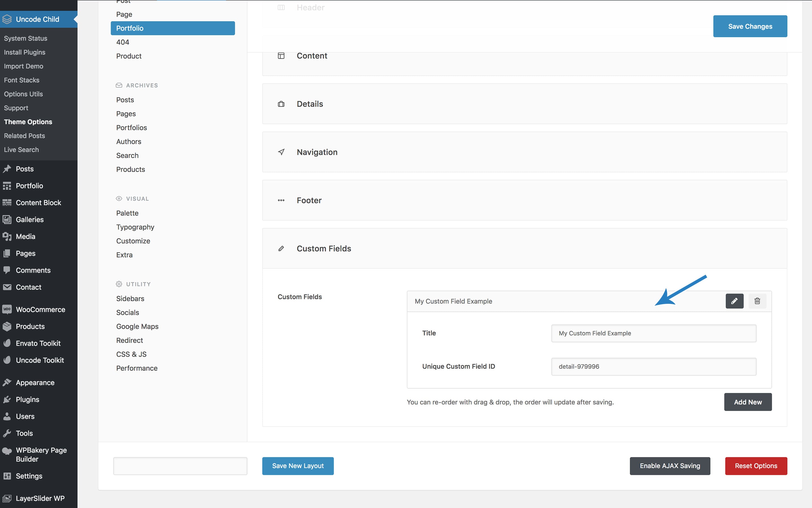812x508 pixels.
Task: Click the Save New Layout button
Action: pyautogui.click(x=297, y=466)
